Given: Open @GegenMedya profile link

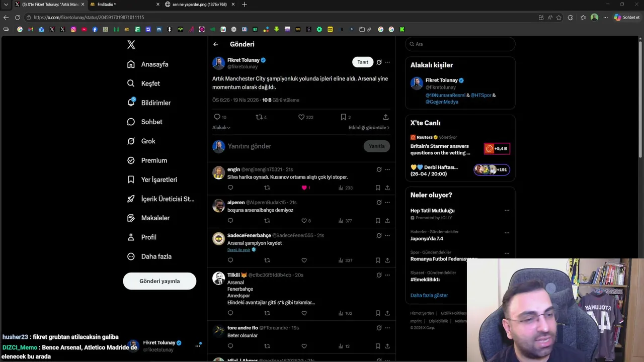Looking at the screenshot, I should pyautogui.click(x=442, y=102).
